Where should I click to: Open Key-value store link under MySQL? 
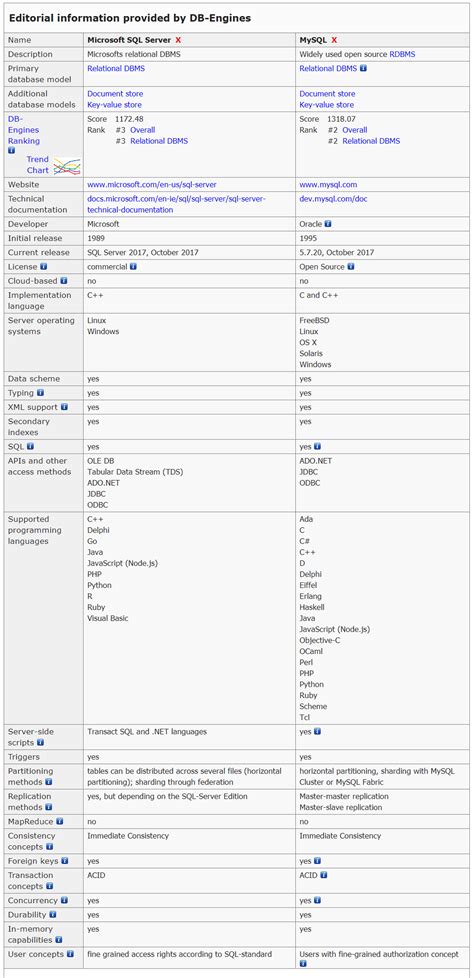click(x=326, y=105)
